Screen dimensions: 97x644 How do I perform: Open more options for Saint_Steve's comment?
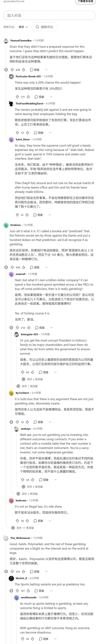tap(50, 215)
